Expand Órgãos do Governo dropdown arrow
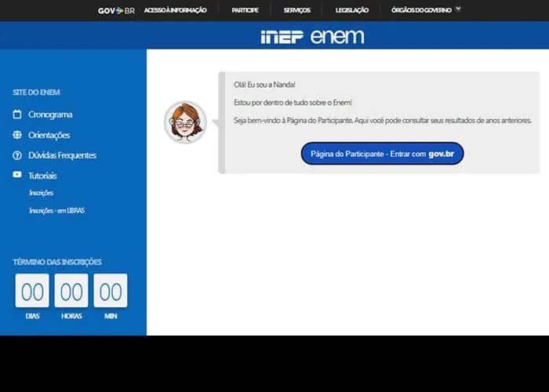This screenshot has height=392, width=549. coord(458,9)
